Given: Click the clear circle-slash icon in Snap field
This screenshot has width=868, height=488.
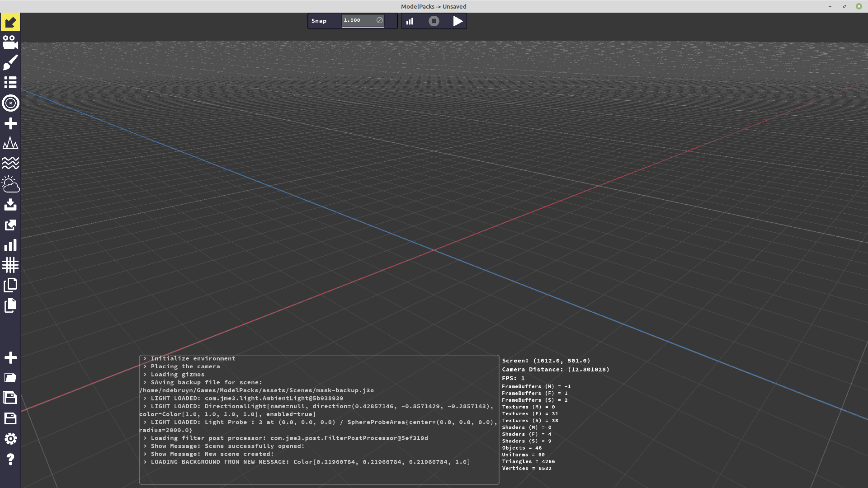Looking at the screenshot, I should (379, 20).
